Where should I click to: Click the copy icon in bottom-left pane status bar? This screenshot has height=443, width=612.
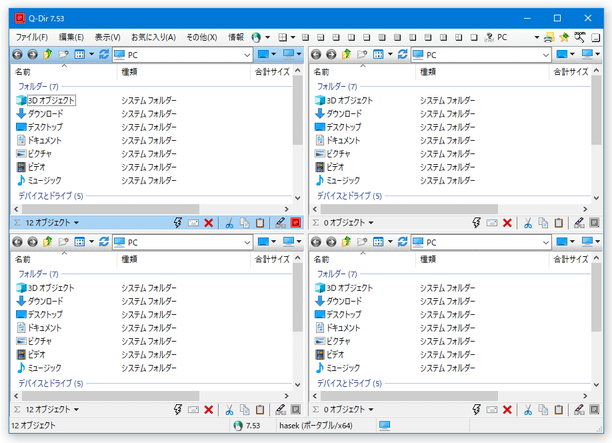coord(245,409)
